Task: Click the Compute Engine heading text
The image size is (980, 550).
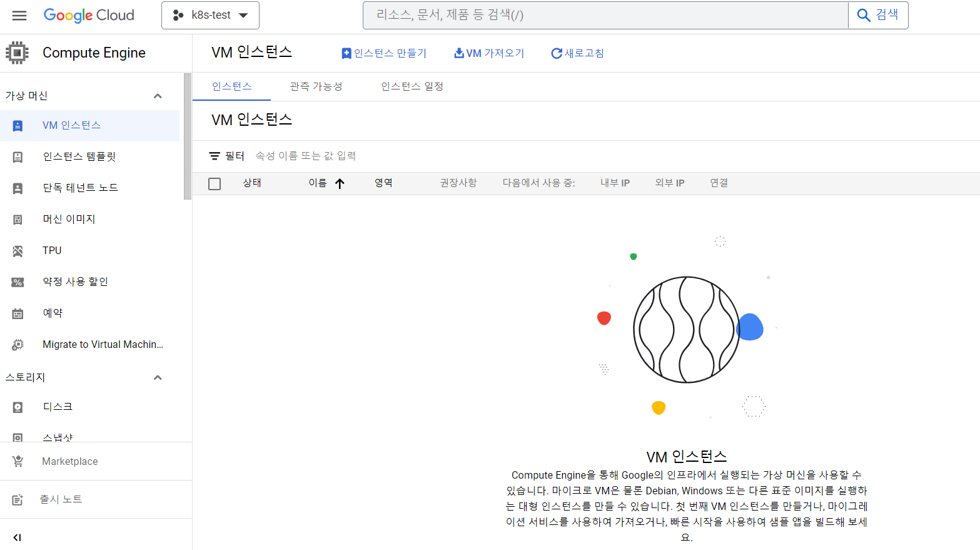Action: [x=94, y=53]
